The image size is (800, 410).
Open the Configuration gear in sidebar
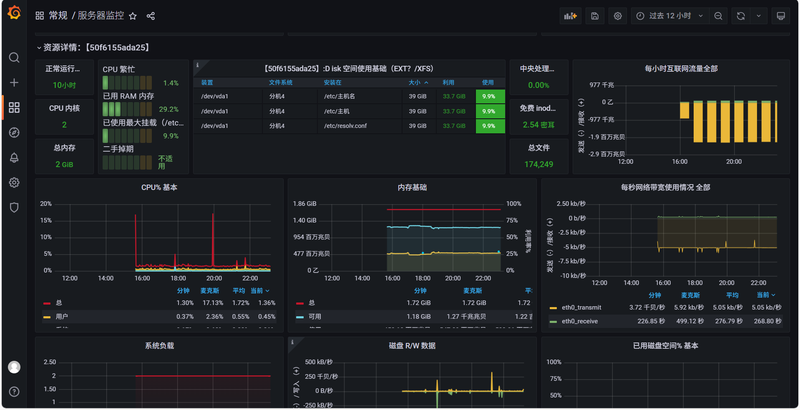point(14,182)
